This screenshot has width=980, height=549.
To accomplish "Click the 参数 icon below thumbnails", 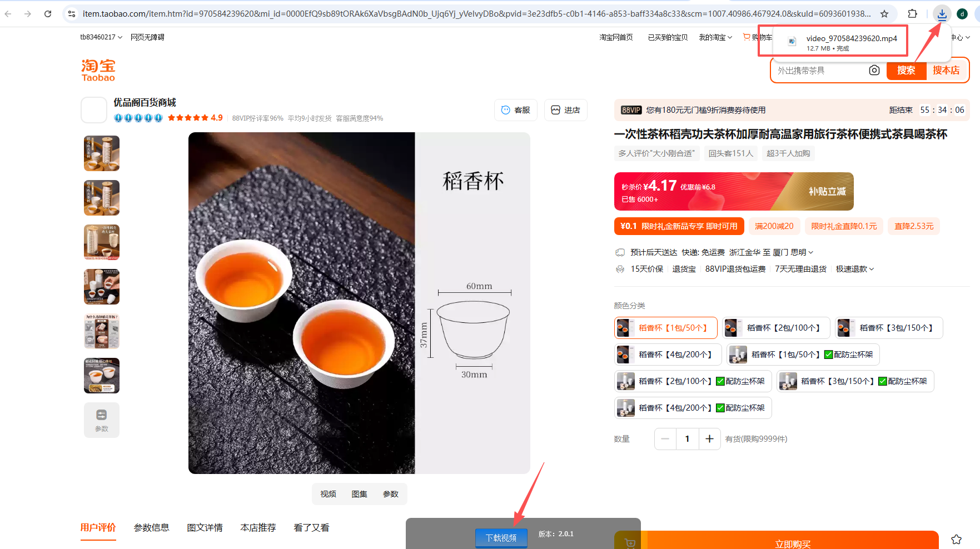I will pyautogui.click(x=102, y=420).
